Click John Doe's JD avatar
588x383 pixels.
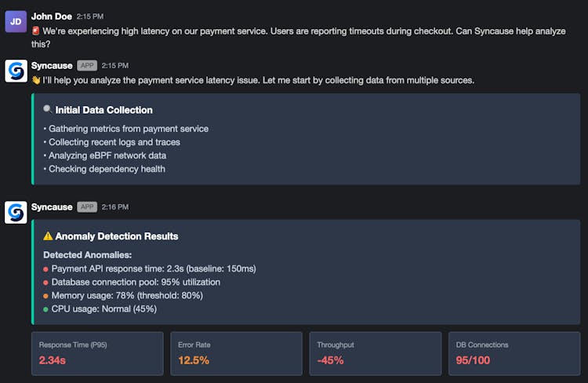pyautogui.click(x=16, y=21)
